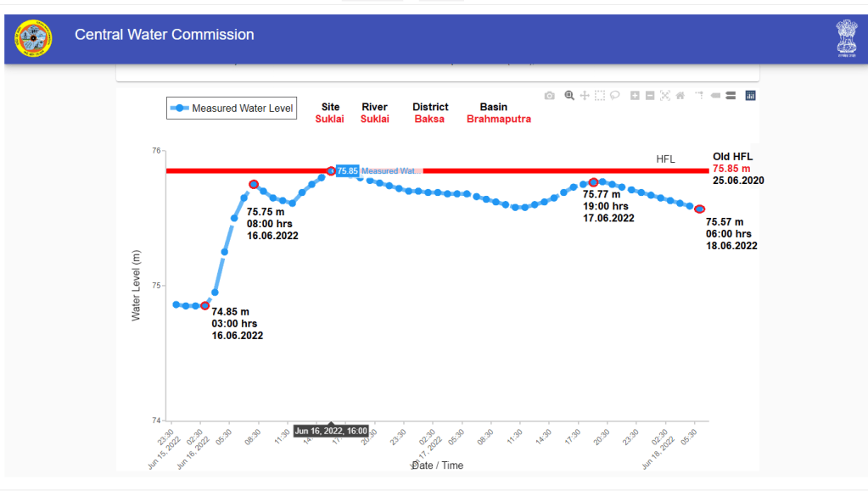The image size is (868, 496).
Task: Click data point labeled 75.57 m
Action: point(699,209)
